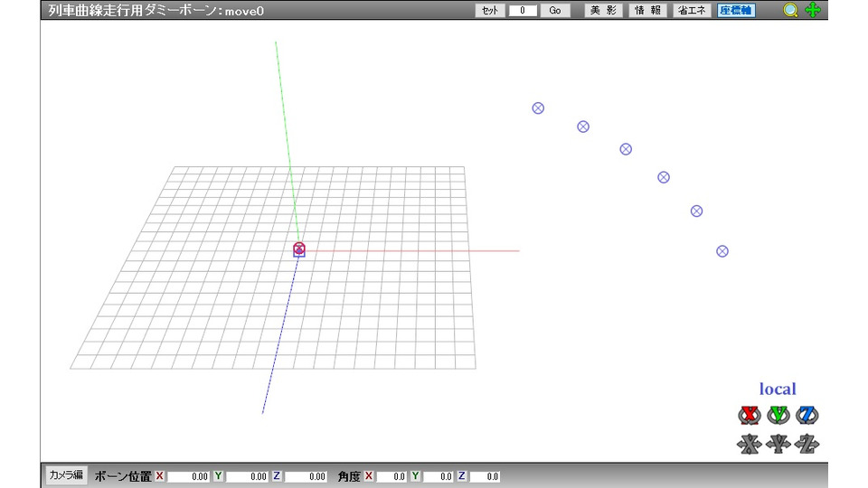Click the カメラ編 camera edit mode button

point(66,475)
